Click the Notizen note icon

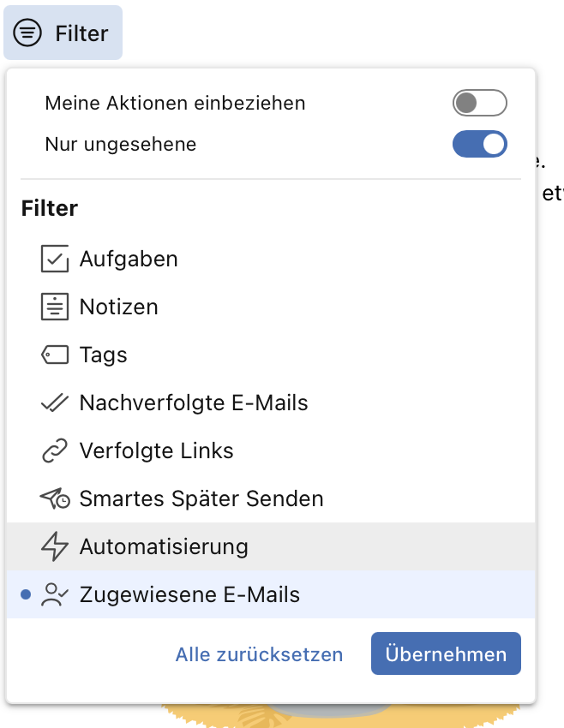(x=55, y=307)
